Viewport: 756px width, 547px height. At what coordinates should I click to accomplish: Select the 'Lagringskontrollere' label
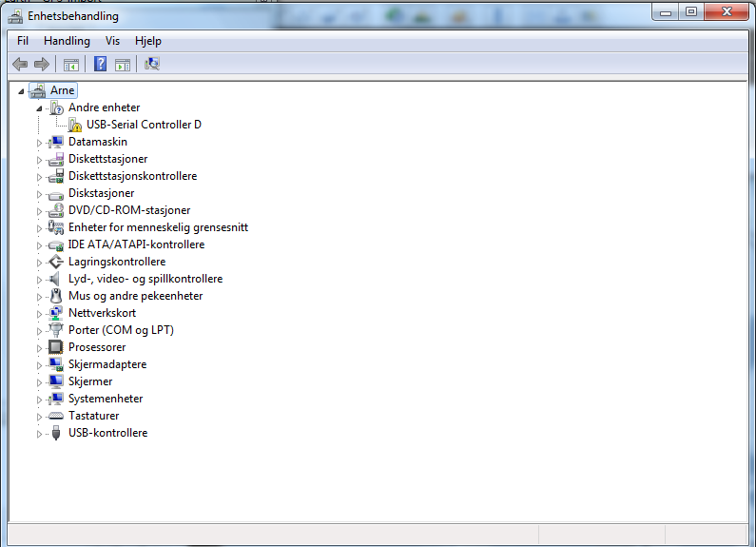coord(117,262)
